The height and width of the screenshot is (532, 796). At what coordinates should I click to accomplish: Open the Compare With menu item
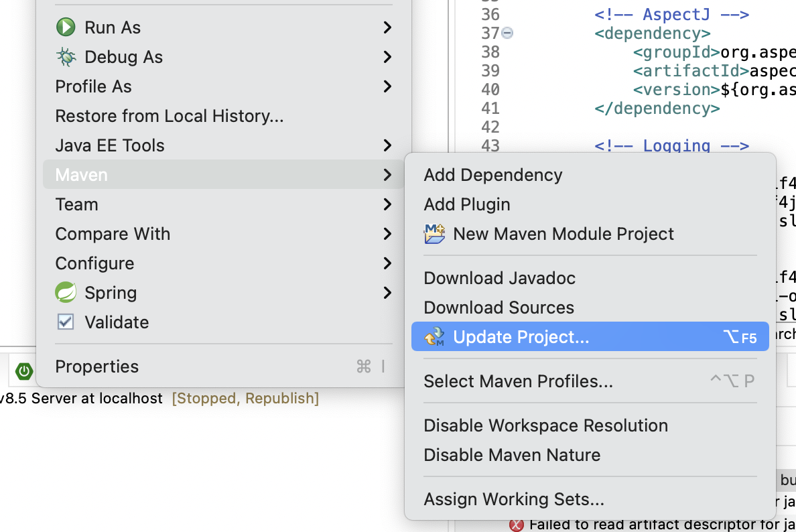[223, 234]
